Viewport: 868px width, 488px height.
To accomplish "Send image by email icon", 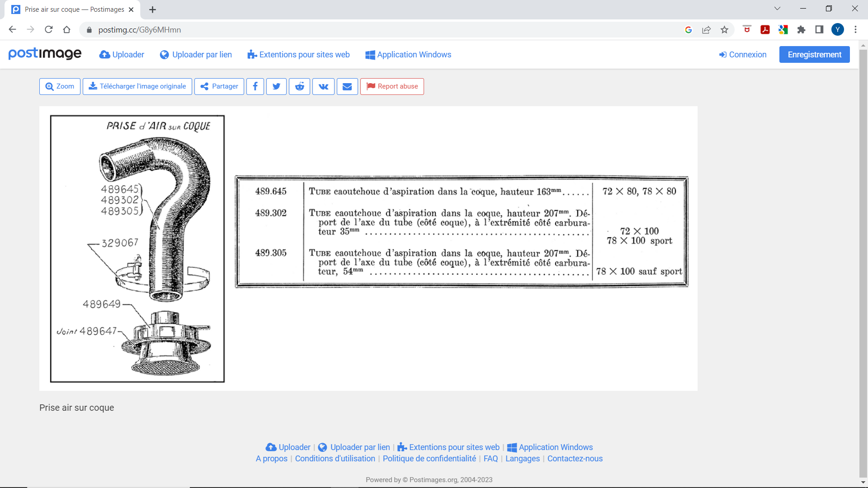I will [347, 86].
